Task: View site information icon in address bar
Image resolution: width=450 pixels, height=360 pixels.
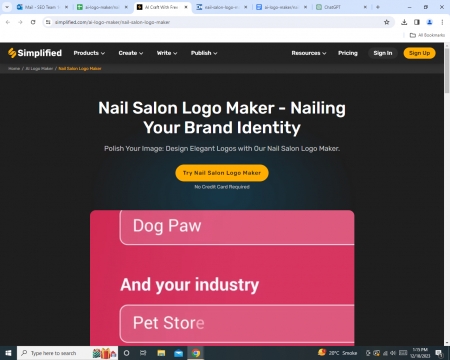Action: pos(48,22)
